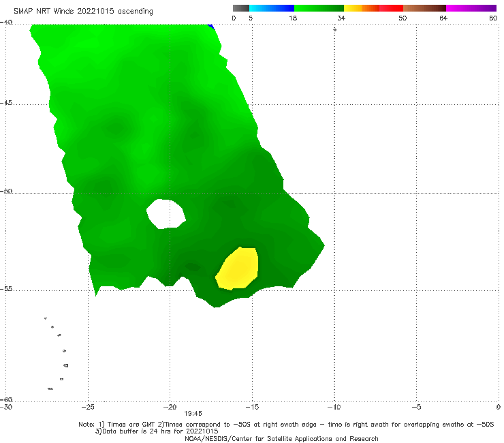Viewport: 504px width, 443px height.
Task: Click the color bar label '50'
Action: (x=403, y=18)
